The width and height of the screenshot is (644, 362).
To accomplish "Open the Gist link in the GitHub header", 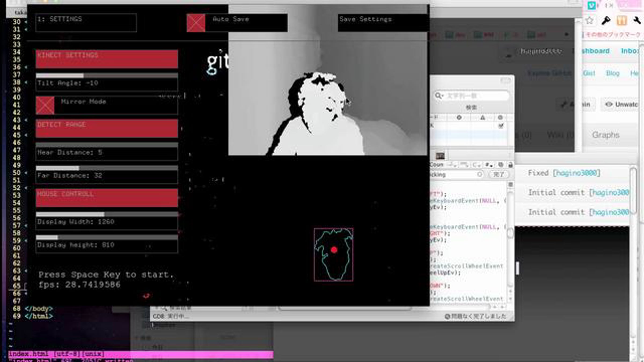I will [x=589, y=73].
